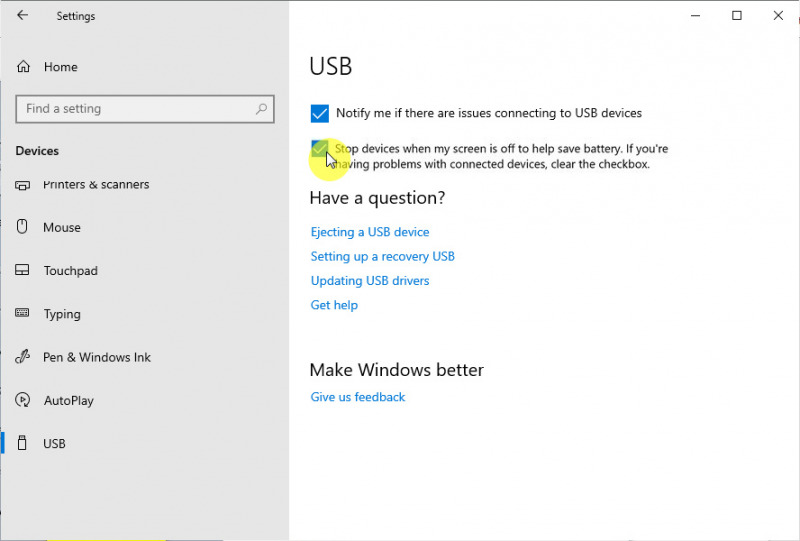The image size is (800, 541).
Task: Uncheck Stop devices when screen is off
Action: pyautogui.click(x=320, y=149)
